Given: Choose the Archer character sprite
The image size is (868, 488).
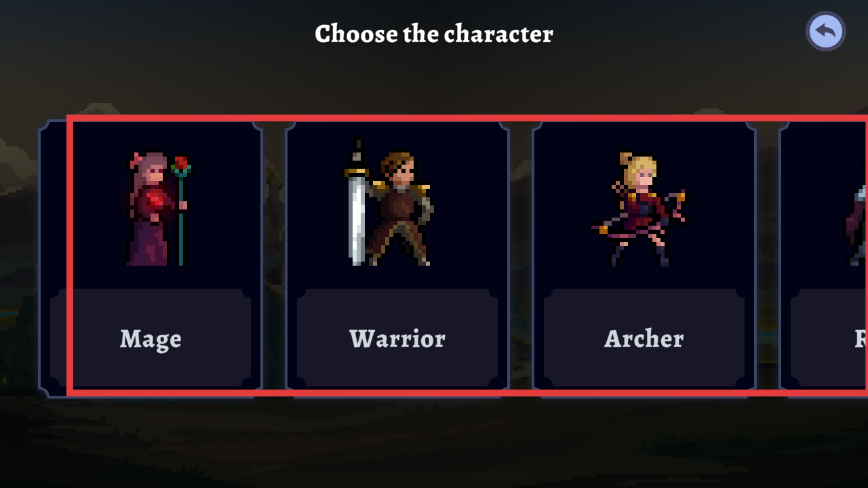Looking at the screenshot, I should (x=637, y=209).
